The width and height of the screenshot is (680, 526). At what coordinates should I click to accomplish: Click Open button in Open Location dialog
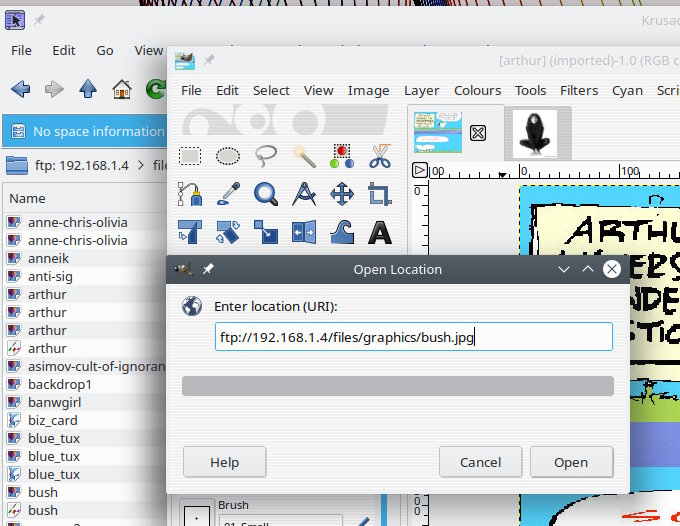pyautogui.click(x=571, y=462)
